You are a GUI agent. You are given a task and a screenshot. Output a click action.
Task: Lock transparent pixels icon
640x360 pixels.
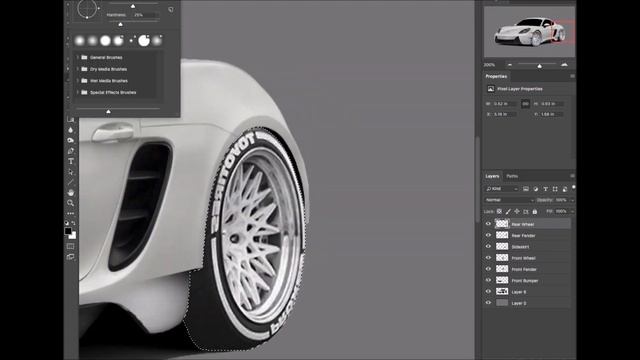coord(499,211)
